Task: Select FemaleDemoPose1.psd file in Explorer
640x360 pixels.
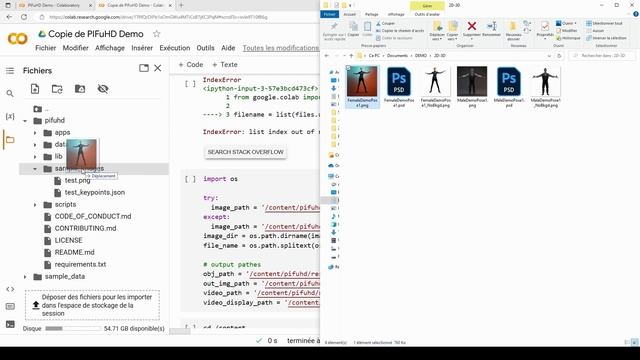Action: [399, 87]
